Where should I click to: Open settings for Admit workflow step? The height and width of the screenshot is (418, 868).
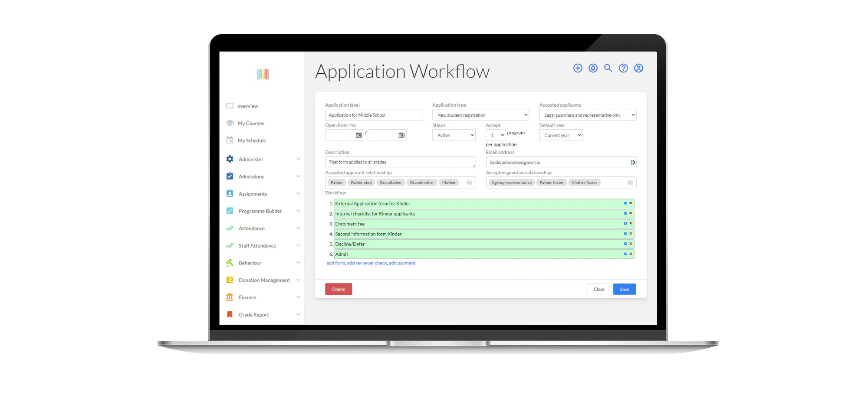(x=625, y=254)
